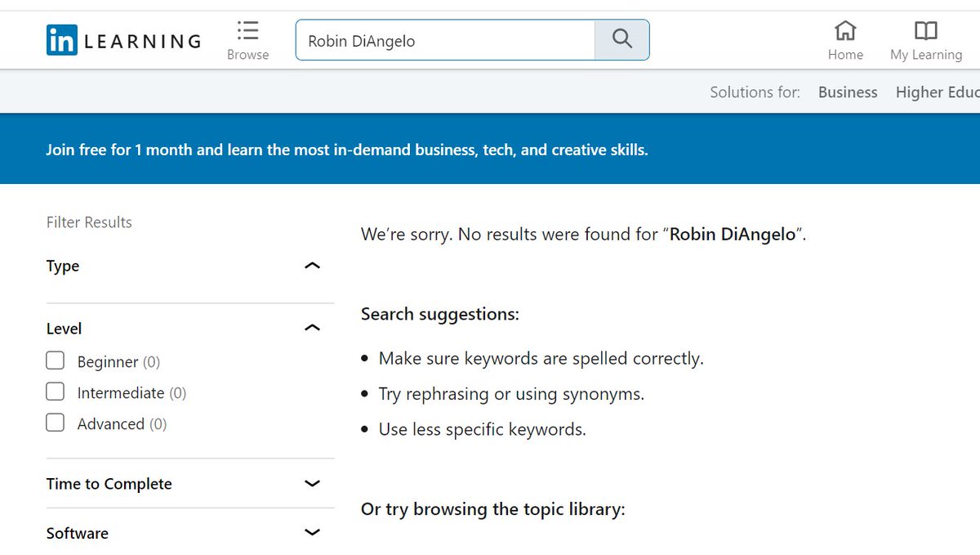Viewport: 980px width, 555px height.
Task: Click the Filter Results heading
Action: click(88, 222)
